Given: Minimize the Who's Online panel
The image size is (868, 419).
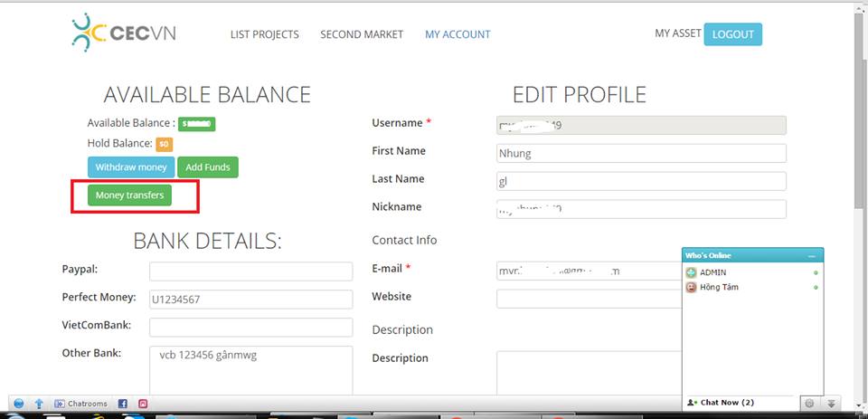Looking at the screenshot, I should 812,256.
